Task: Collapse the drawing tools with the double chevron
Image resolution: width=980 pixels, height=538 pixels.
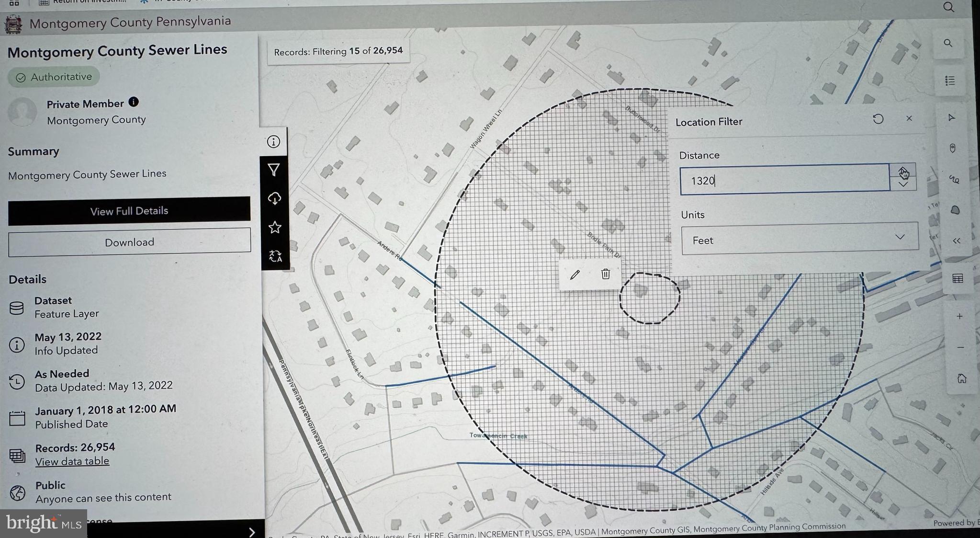Action: (957, 241)
